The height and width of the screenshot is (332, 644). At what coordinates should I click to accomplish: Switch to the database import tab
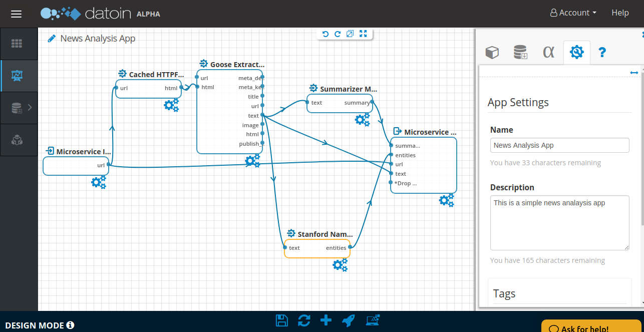pos(520,52)
